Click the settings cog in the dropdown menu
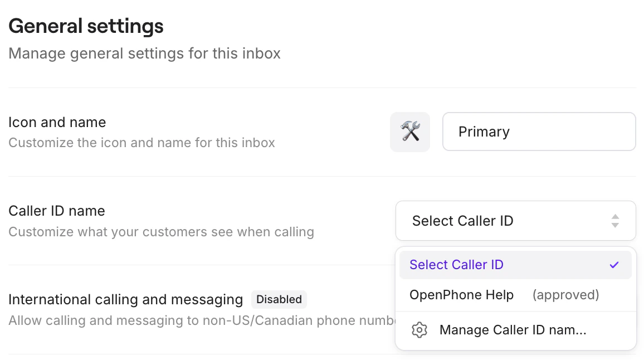The image size is (644, 360). pos(419,330)
